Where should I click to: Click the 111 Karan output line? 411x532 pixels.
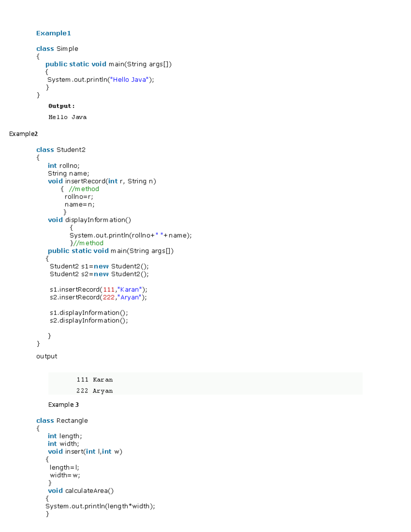click(95, 380)
